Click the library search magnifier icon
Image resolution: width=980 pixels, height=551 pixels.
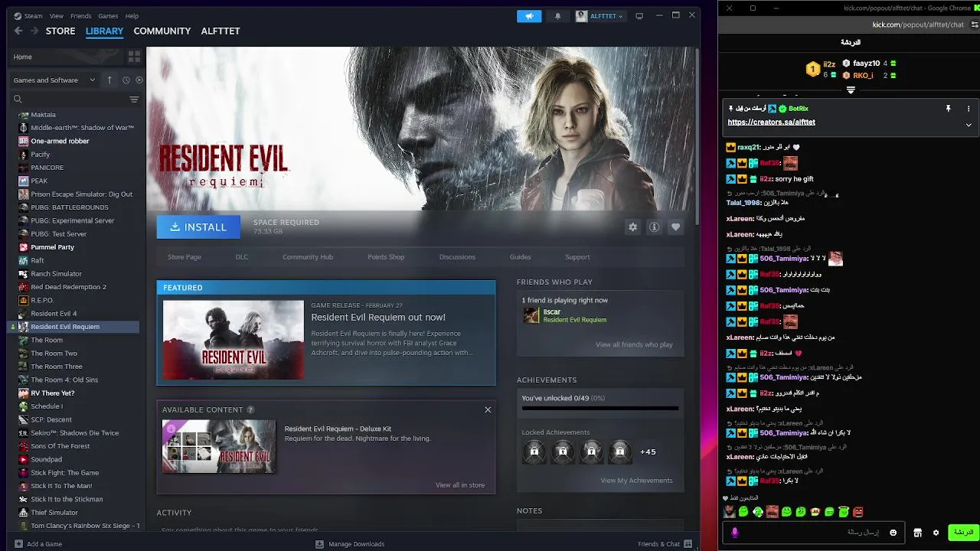point(18,99)
